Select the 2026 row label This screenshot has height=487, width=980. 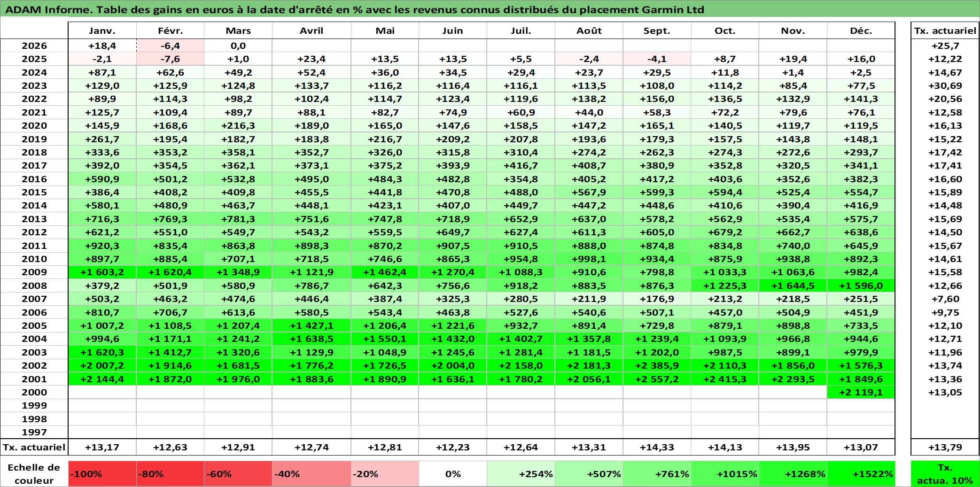pos(34,46)
